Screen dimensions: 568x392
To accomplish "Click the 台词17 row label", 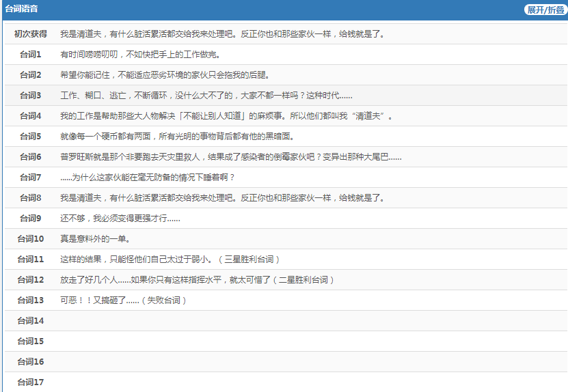I will pyautogui.click(x=31, y=382).
